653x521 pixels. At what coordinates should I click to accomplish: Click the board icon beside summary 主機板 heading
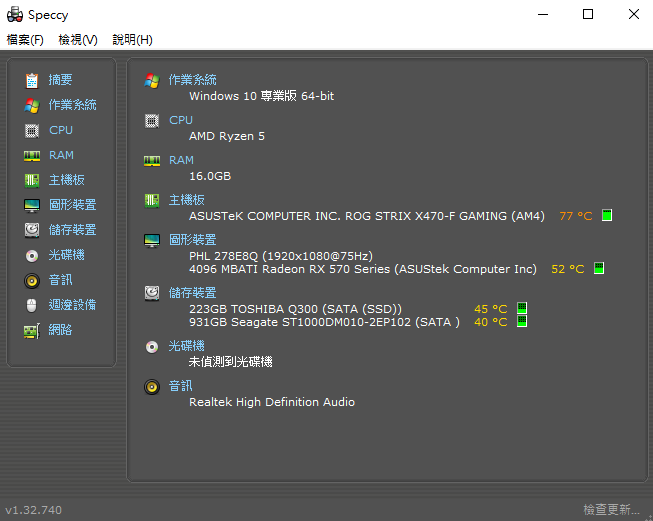(152, 201)
